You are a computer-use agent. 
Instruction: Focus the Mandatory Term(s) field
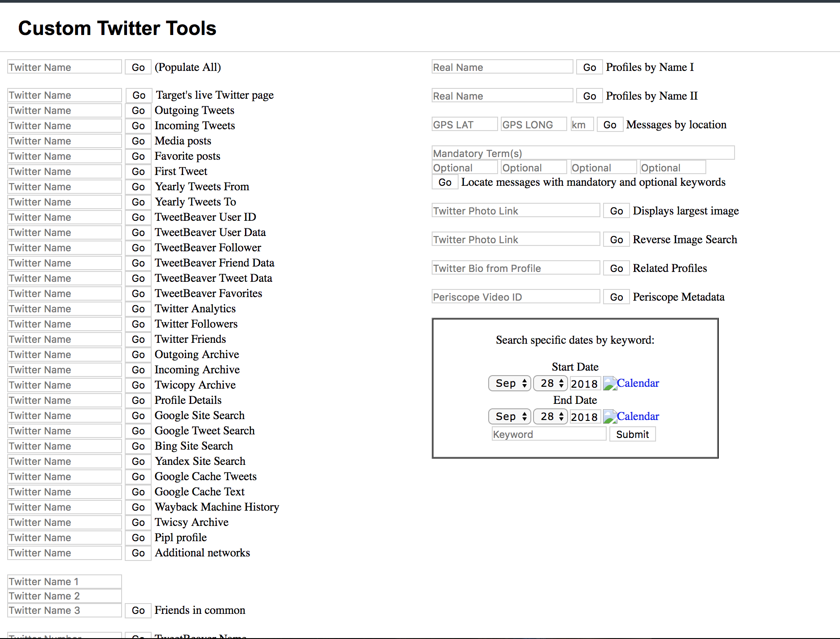583,153
